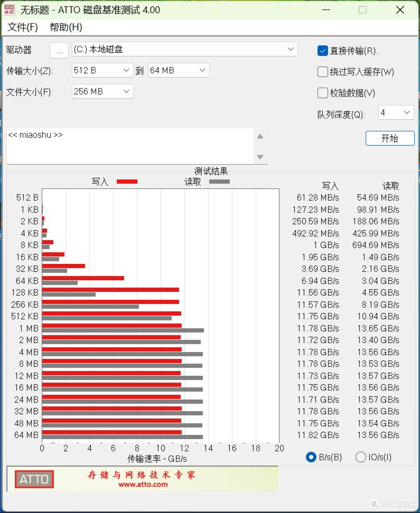Click the red write bar for 64 KB
Viewport: 420px width, 513px height.
pyautogui.click(x=83, y=278)
